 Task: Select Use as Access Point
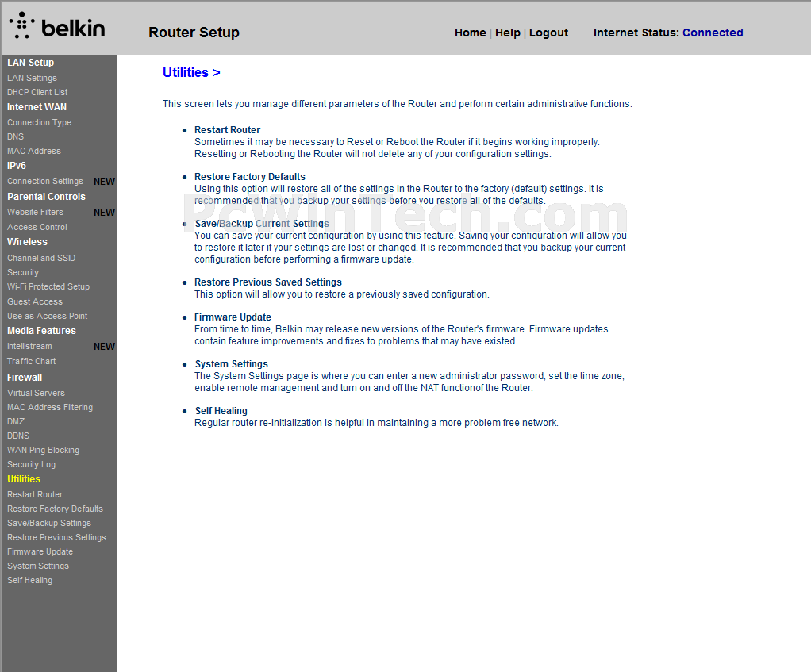pos(47,316)
